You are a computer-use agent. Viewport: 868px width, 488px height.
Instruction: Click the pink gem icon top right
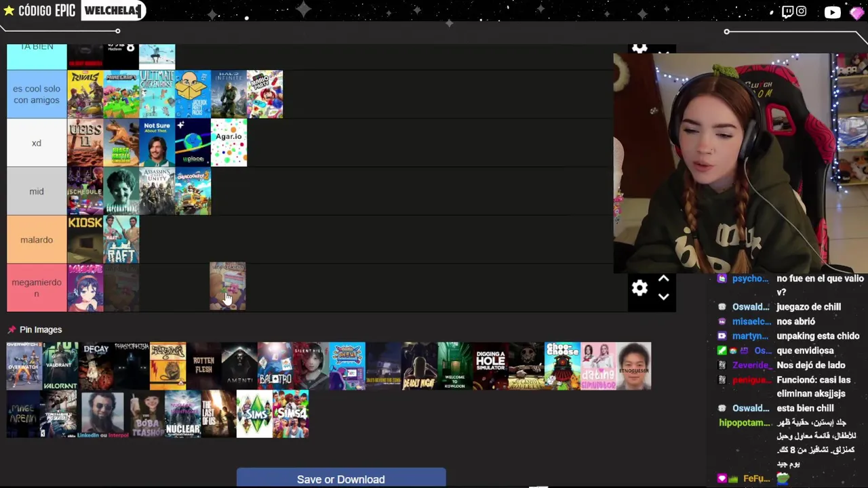click(x=856, y=12)
